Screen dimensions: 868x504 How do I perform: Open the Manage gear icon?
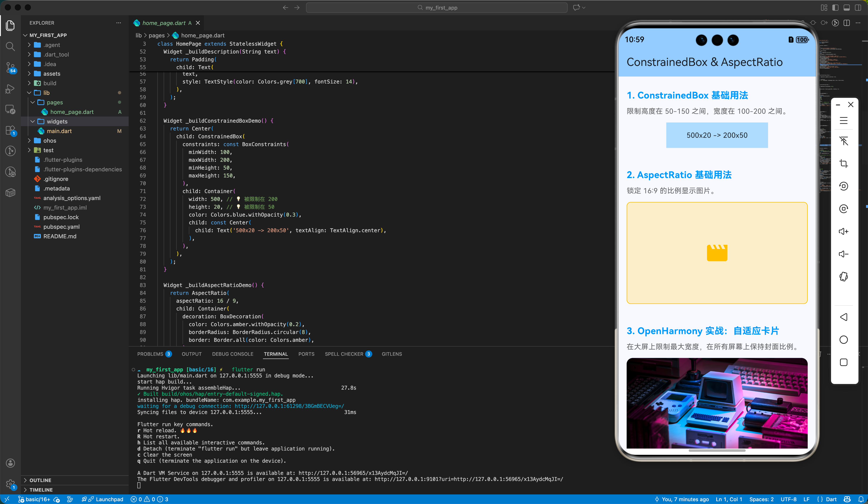[10, 484]
